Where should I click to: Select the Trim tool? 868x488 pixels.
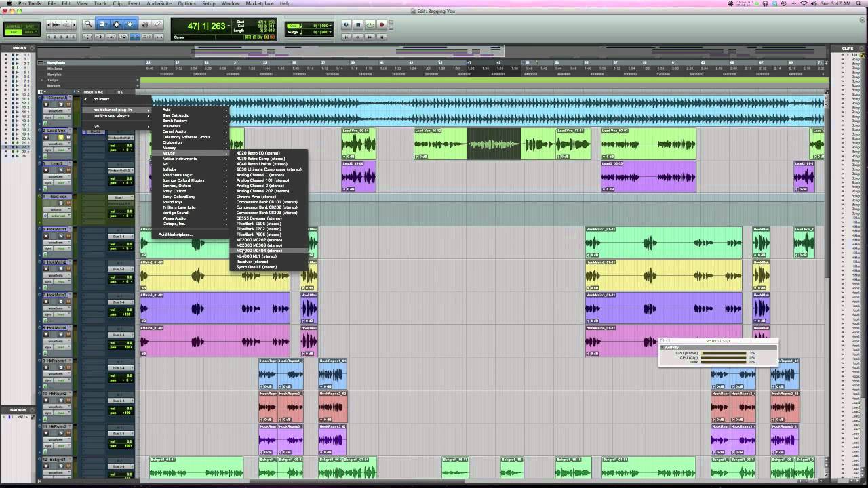pyautogui.click(x=102, y=24)
